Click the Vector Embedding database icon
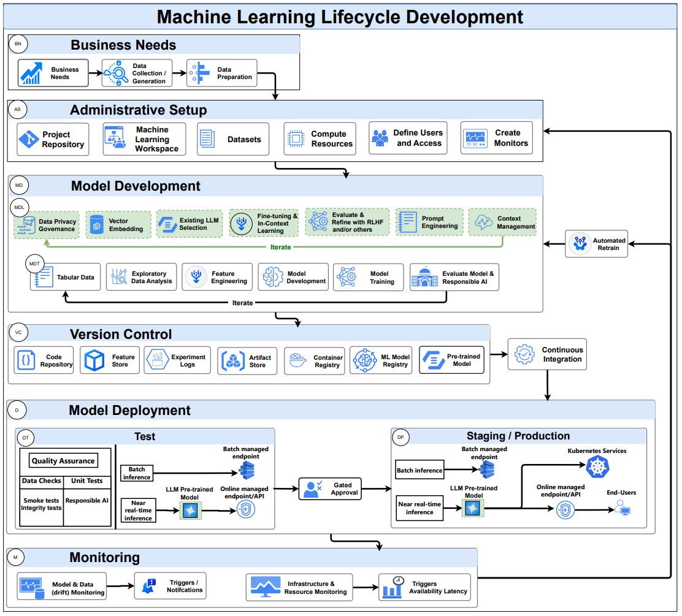This screenshot has width=682, height=616. [96, 225]
